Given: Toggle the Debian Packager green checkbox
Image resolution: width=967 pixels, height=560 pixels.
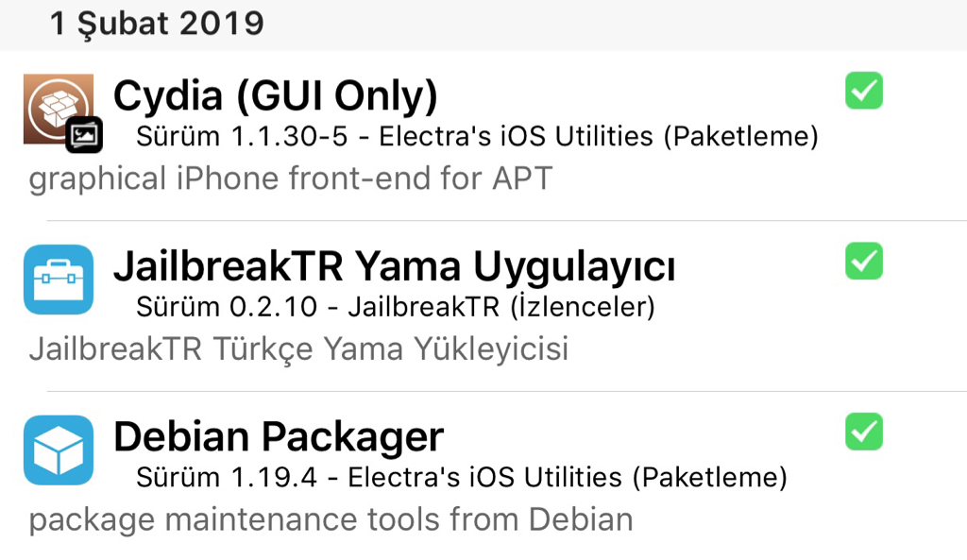Looking at the screenshot, I should tap(863, 432).
